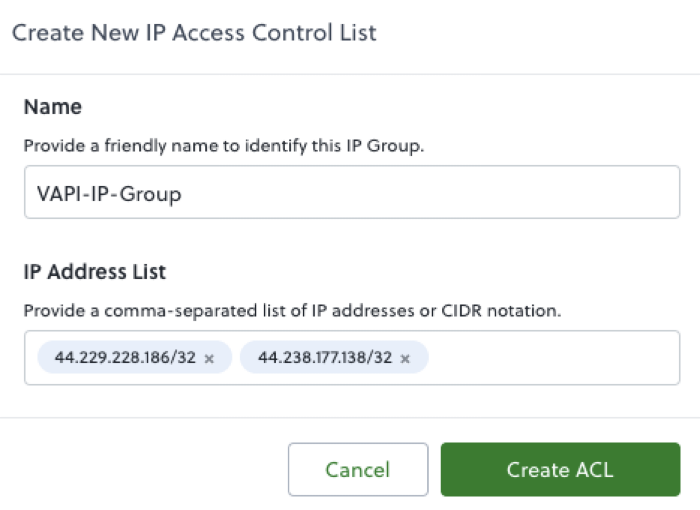This screenshot has width=700, height=510.
Task: Remove the 44.229.228.186/32 IP chip
Action: tap(209, 358)
